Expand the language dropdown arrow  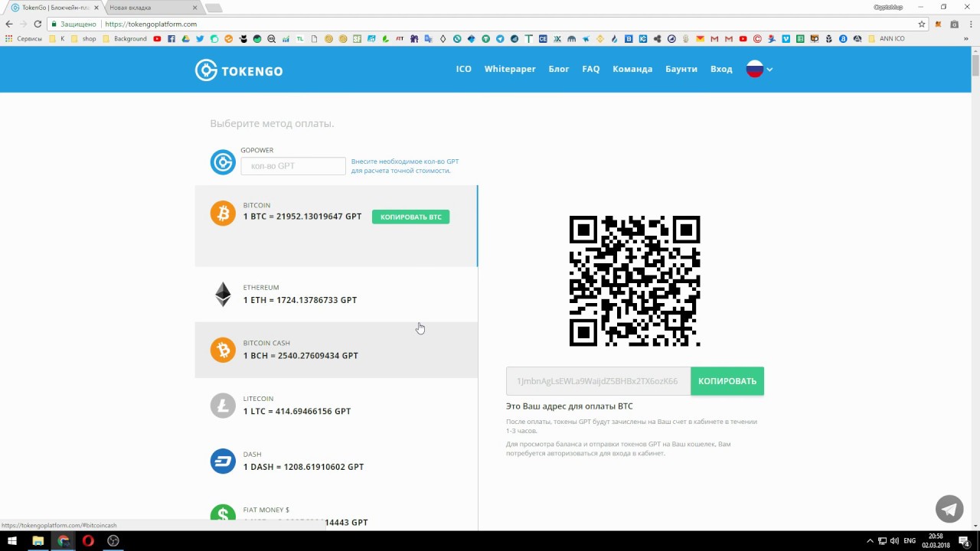pos(769,70)
